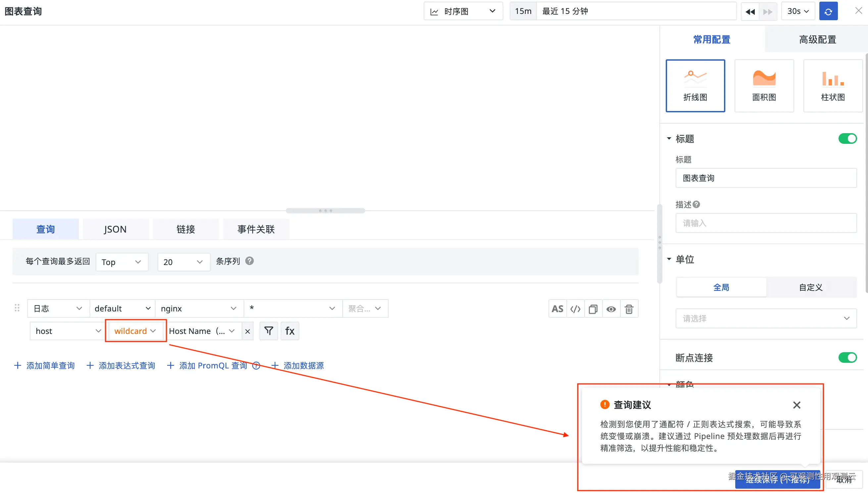Click the add filter funnel icon
The height and width of the screenshot is (493, 868).
coord(268,331)
